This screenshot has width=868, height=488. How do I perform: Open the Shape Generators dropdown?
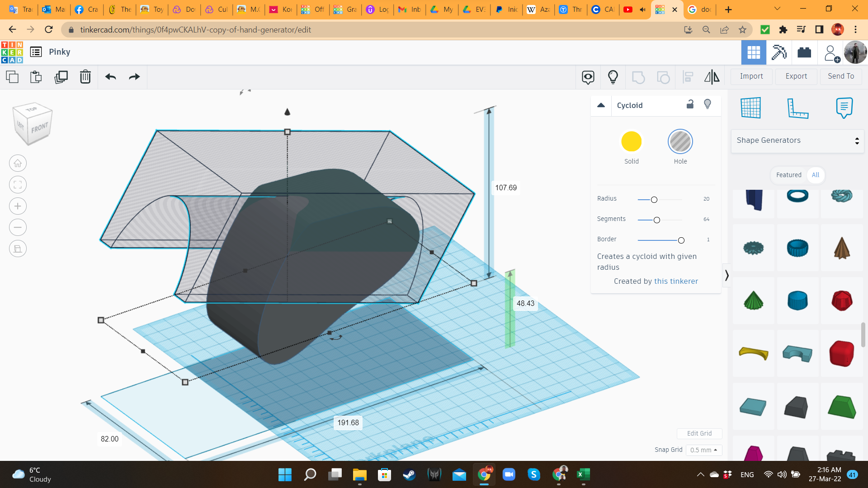pos(797,141)
